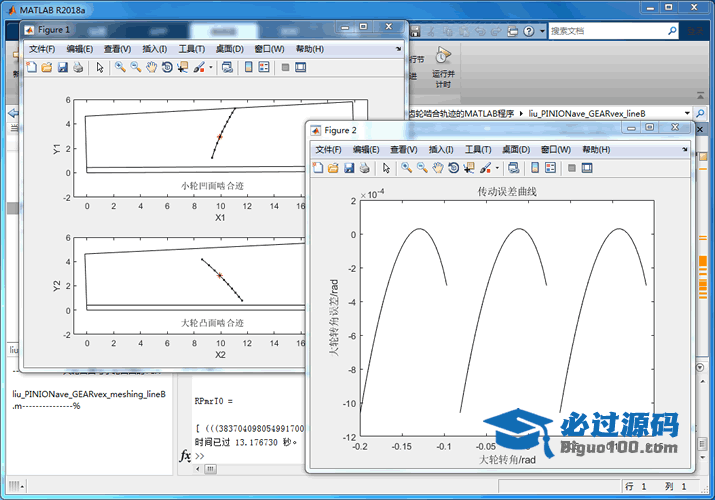Open dropdown arrow next to MATLAB help icon

(x=542, y=31)
